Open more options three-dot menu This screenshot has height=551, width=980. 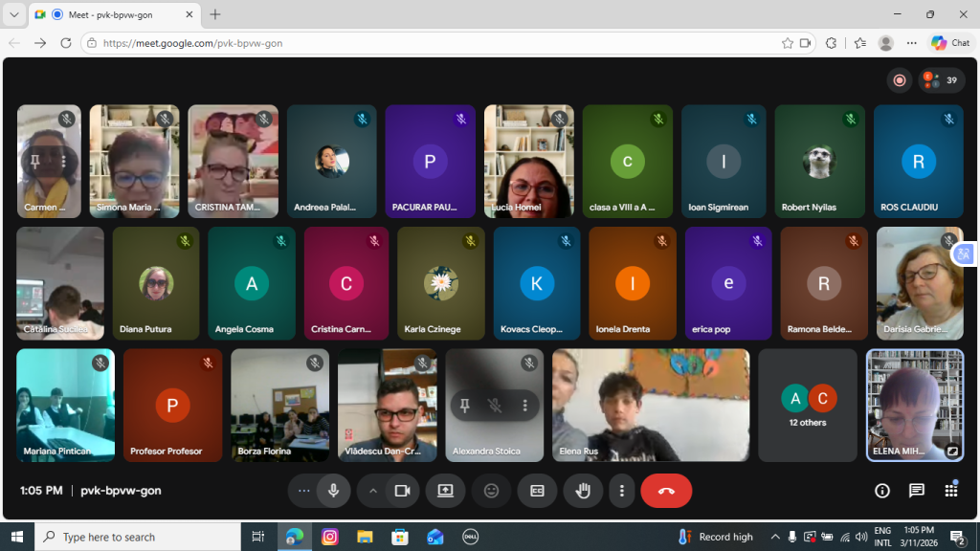coord(622,491)
